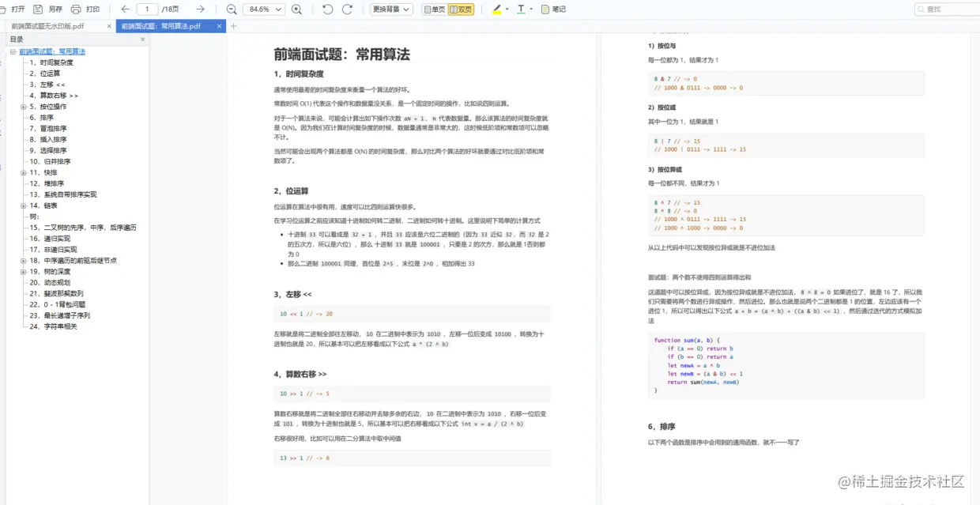Select the text underline tool

tap(521, 9)
